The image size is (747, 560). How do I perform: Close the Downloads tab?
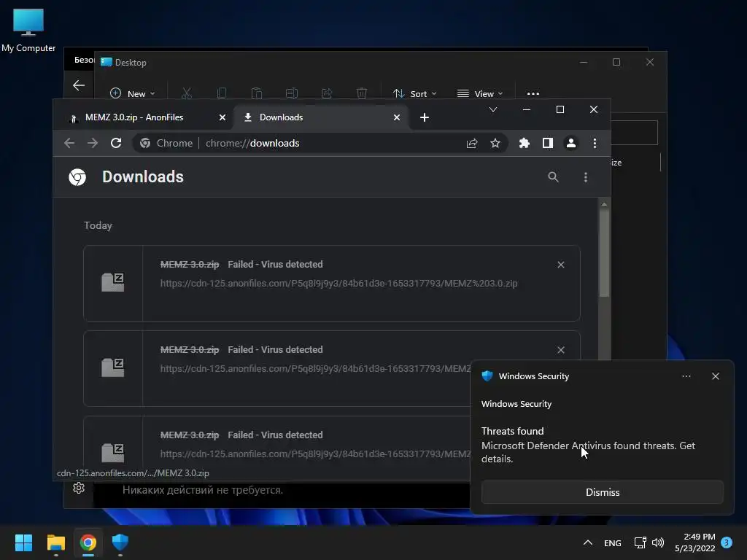click(396, 117)
